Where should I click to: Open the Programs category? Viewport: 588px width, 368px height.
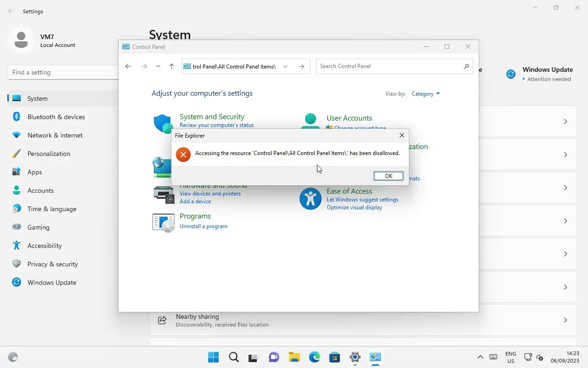pos(195,216)
